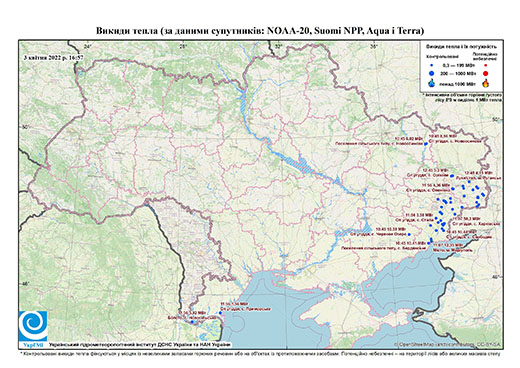Click the blue flame legend icon
This screenshot has width=520, height=368.
point(432,83)
